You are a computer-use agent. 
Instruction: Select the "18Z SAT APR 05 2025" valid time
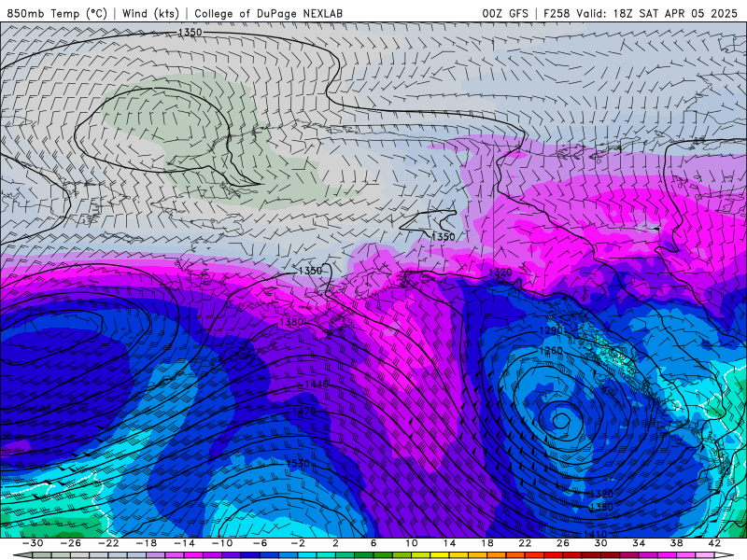point(675,13)
